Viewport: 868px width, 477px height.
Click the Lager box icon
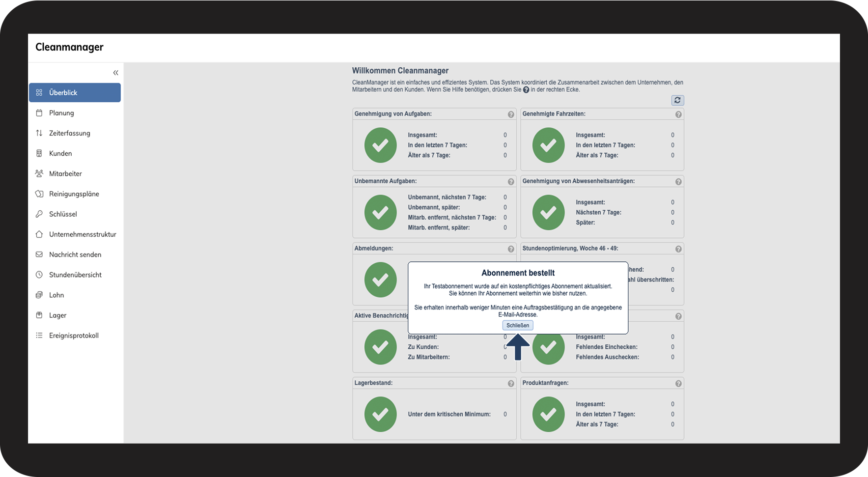tap(39, 315)
